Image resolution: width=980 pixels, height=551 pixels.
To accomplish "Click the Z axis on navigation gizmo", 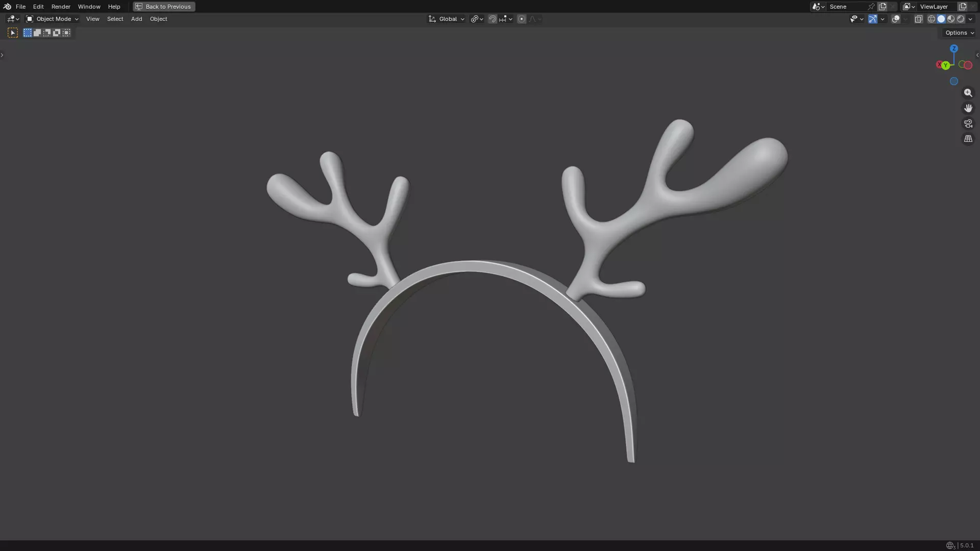I will pyautogui.click(x=953, y=48).
